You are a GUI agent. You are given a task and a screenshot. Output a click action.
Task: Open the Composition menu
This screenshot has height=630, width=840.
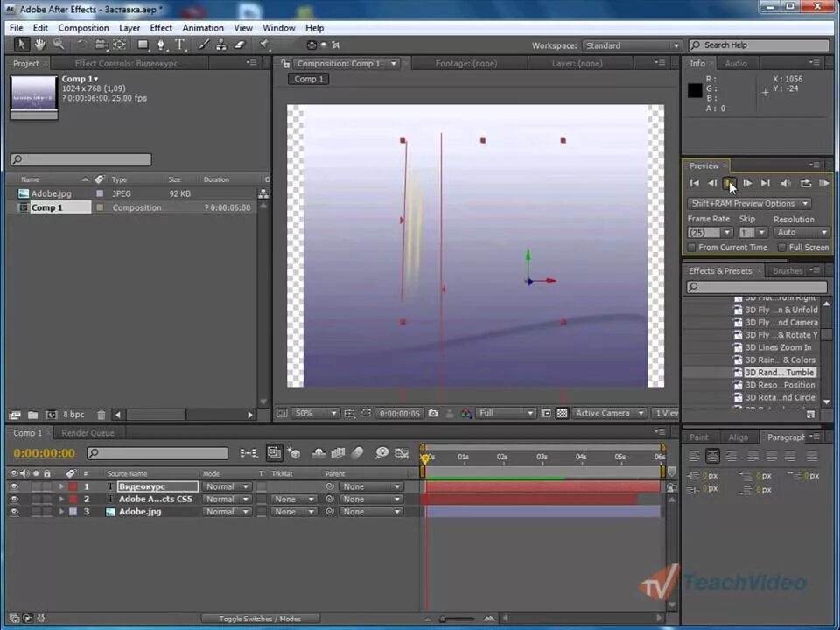pyautogui.click(x=84, y=28)
